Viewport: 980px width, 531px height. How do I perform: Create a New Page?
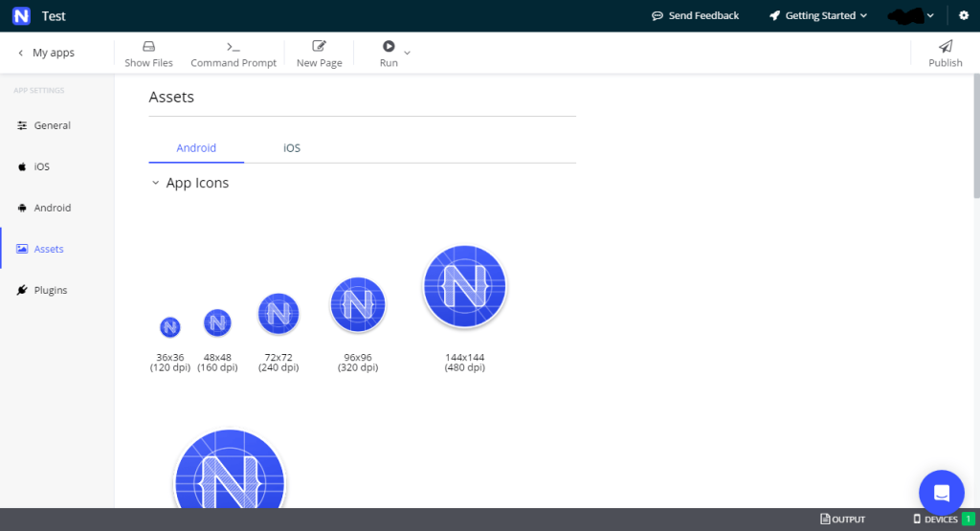click(320, 54)
